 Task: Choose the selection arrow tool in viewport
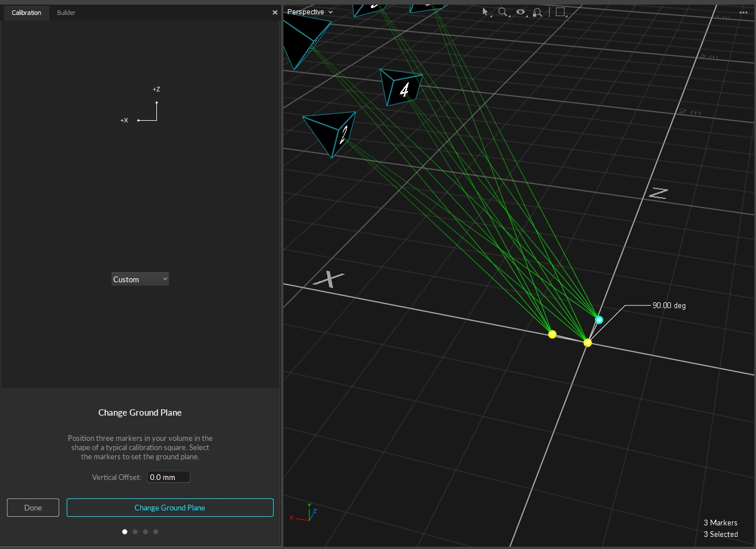point(485,12)
